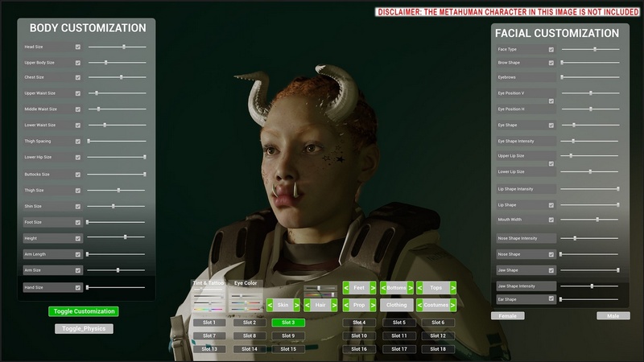644x362 pixels.
Task: Click the next arrow beside Tops
Action: pyautogui.click(x=452, y=287)
